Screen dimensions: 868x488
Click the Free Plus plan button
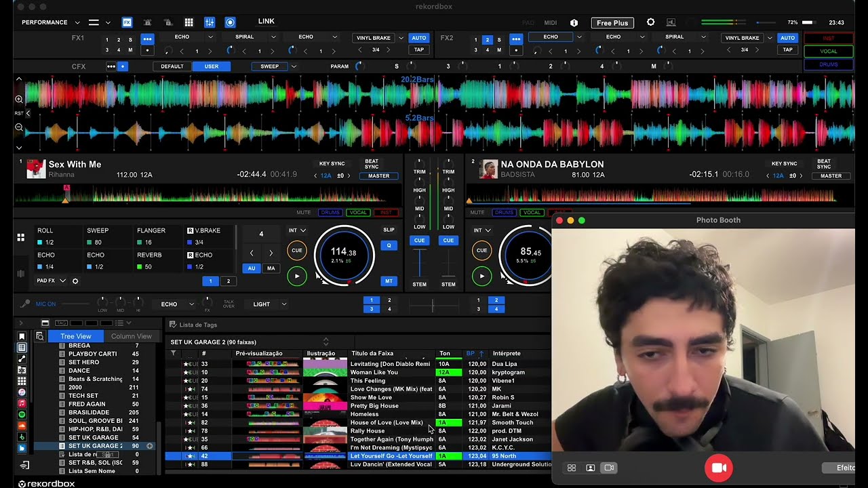click(x=612, y=23)
